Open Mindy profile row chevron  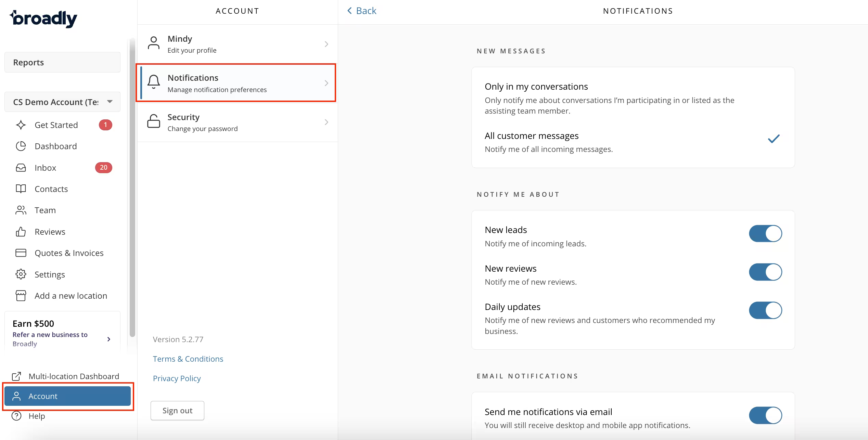point(326,44)
